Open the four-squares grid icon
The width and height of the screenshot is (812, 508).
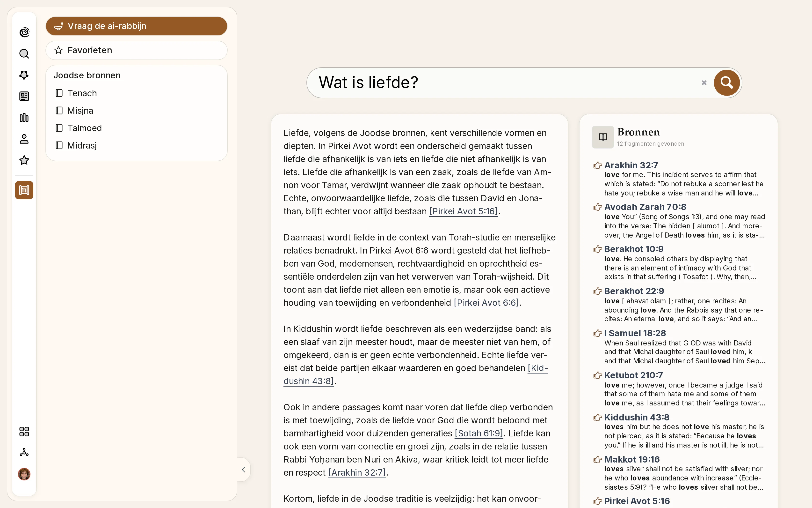pyautogui.click(x=24, y=431)
